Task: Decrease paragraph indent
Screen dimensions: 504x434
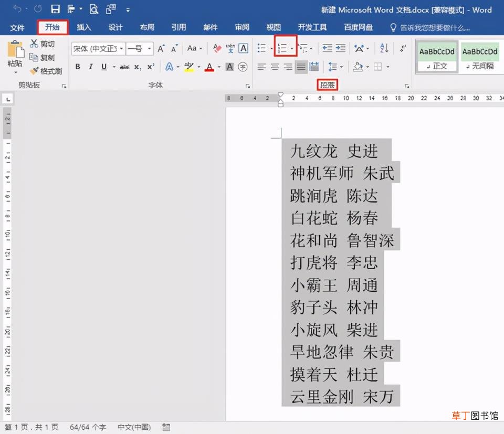Action: tap(327, 48)
